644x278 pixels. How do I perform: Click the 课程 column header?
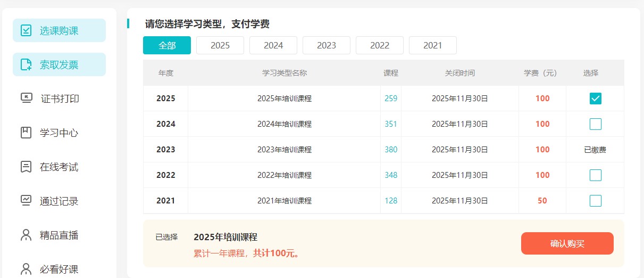click(x=391, y=73)
